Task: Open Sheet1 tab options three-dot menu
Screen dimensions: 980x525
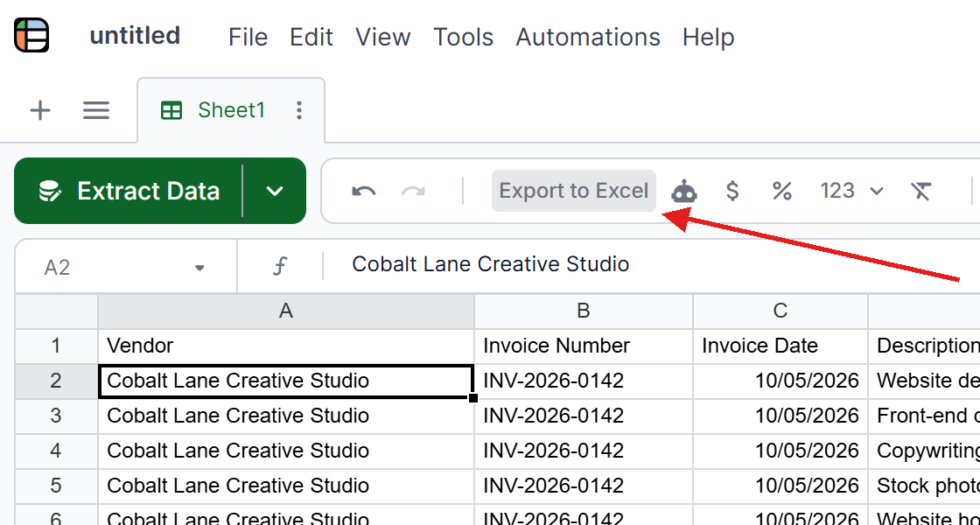Action: click(x=299, y=110)
